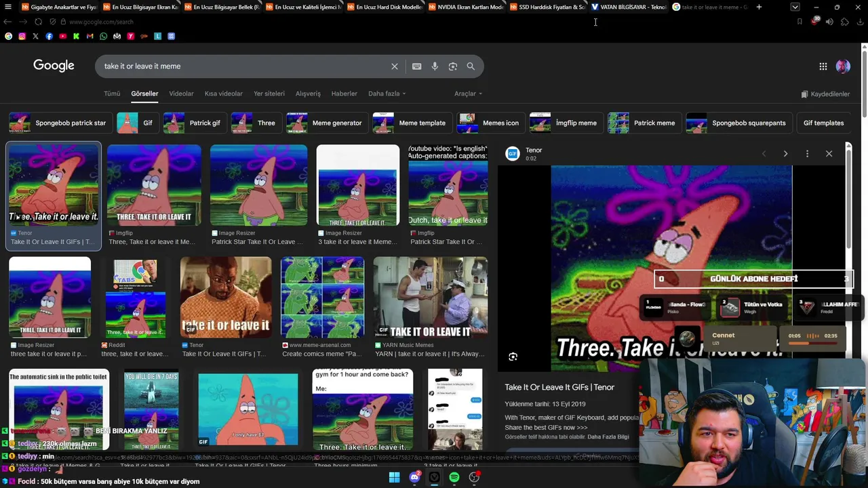Open a new browser tab with plus button
Screen dimensions: 868x488
(x=759, y=7)
